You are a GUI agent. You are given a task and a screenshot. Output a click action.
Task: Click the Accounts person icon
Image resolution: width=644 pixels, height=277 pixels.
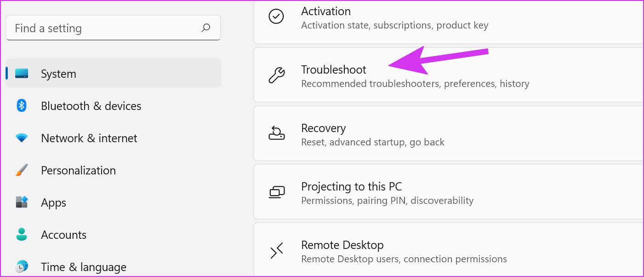click(x=22, y=235)
